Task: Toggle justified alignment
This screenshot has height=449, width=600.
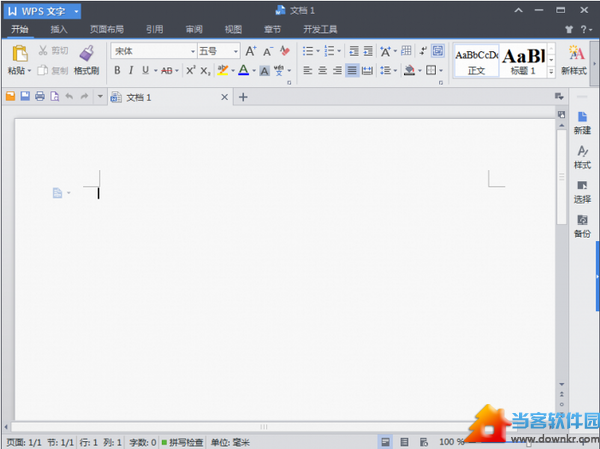Action: 352,70
